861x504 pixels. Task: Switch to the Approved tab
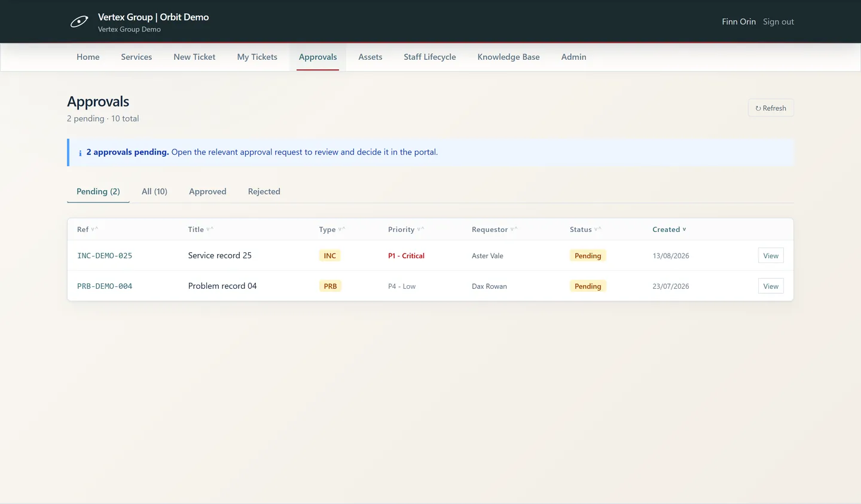pos(207,192)
